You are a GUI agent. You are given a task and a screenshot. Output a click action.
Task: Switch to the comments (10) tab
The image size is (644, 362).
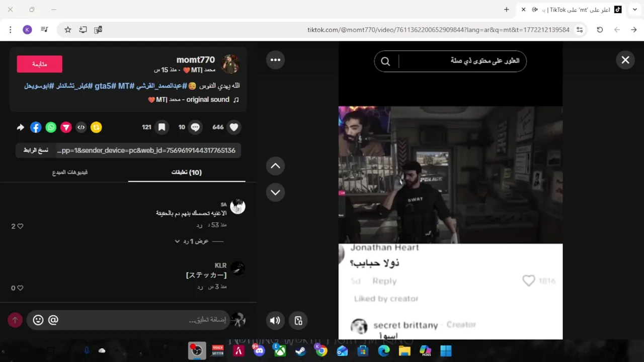[187, 172]
